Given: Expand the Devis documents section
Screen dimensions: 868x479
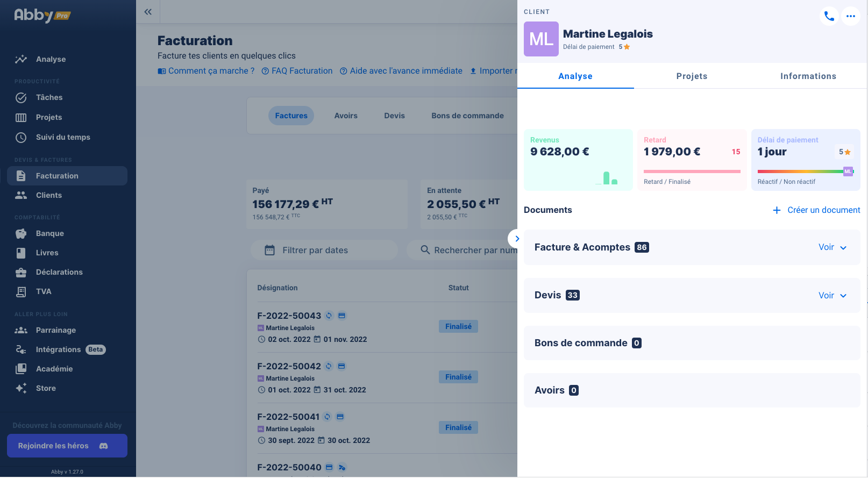Looking at the screenshot, I should coord(832,296).
